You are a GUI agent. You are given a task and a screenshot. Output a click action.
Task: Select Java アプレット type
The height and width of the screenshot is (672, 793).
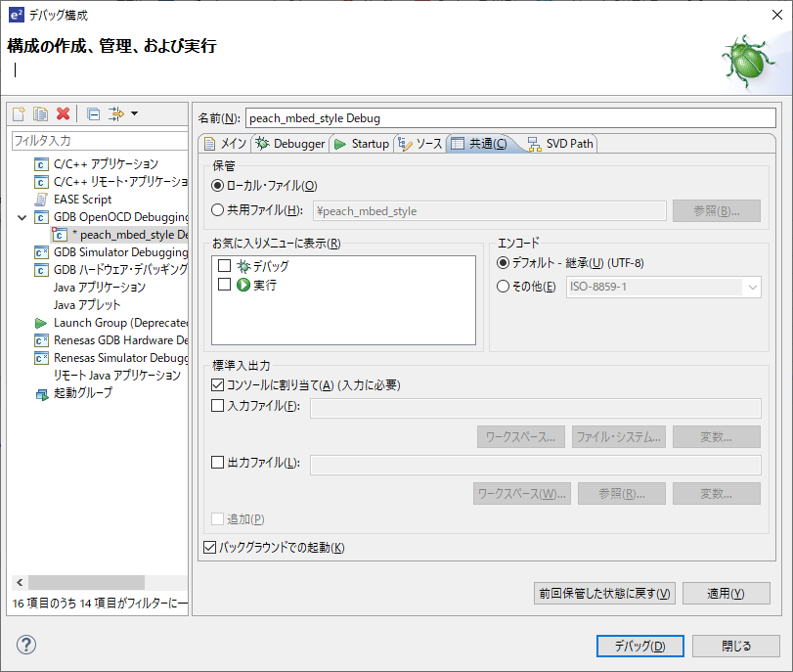click(87, 305)
